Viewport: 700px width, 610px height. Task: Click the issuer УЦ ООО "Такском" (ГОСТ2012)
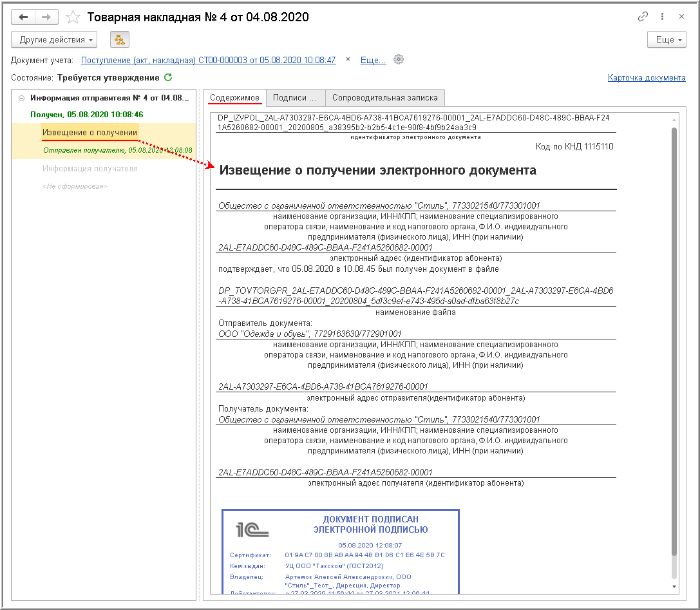pyautogui.click(x=334, y=566)
